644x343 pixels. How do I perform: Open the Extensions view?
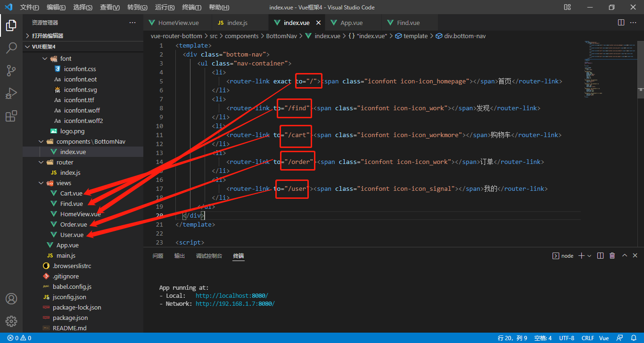11,116
